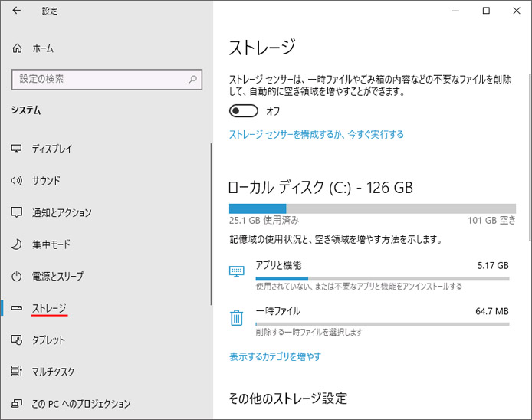Click the Home house icon
The image size is (532, 420).
17,48
